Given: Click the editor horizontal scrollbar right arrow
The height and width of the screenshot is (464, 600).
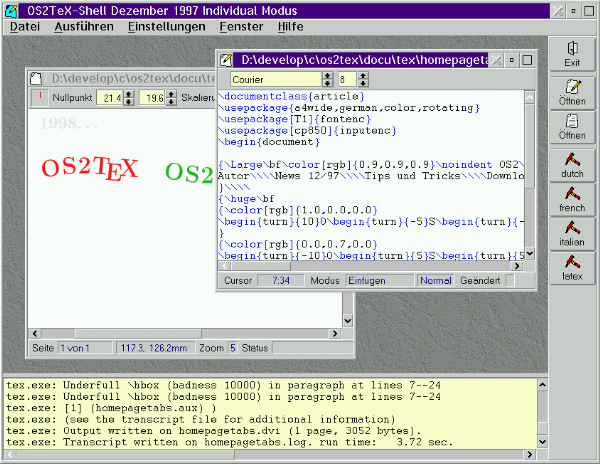Looking at the screenshot, I should coord(517,265).
